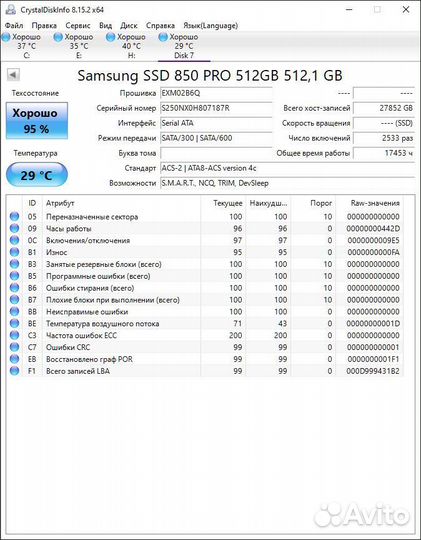Click the Прошивка field EXM02B6Q

pyautogui.click(x=216, y=93)
